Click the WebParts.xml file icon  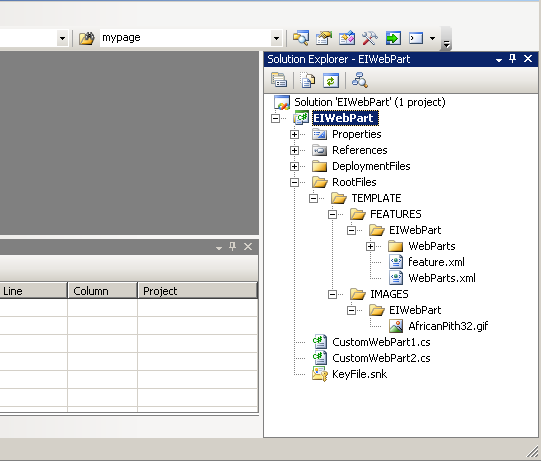pos(396,278)
